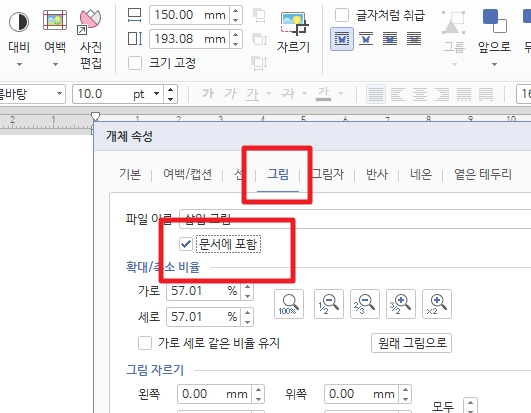The height and width of the screenshot is (413, 531).
Task: Switch to the 반사 tab
Action: 377,174
